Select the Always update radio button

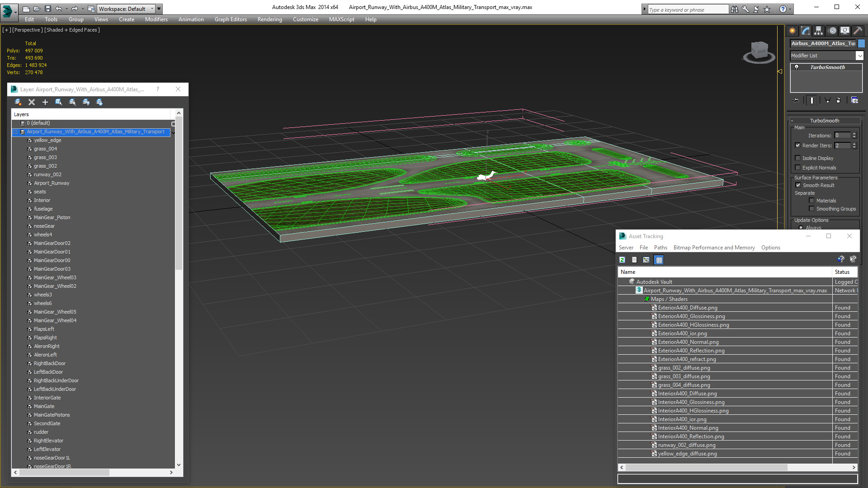(801, 228)
